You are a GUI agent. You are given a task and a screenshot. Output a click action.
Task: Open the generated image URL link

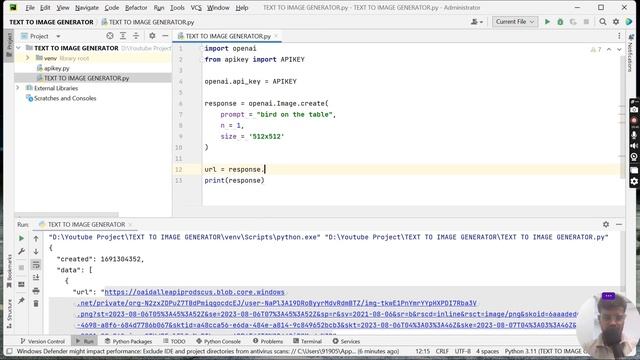194,292
